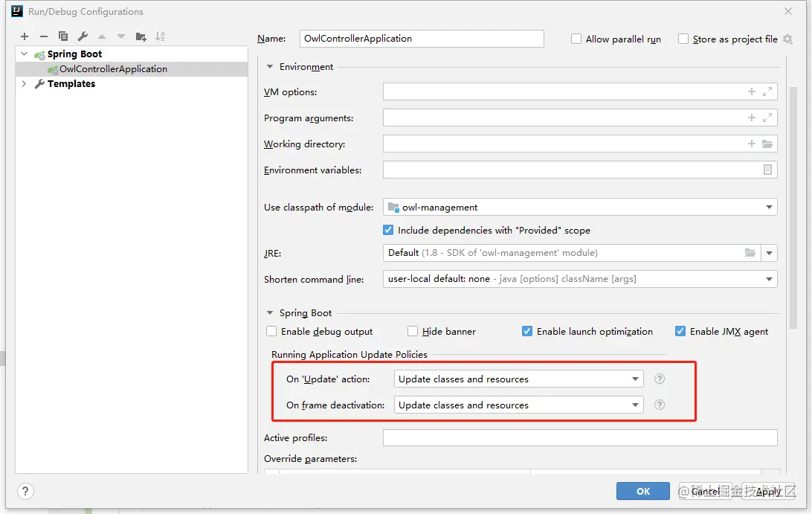The image size is (812, 514).
Task: Uncheck Enable JMX agent checkbox
Action: (680, 332)
